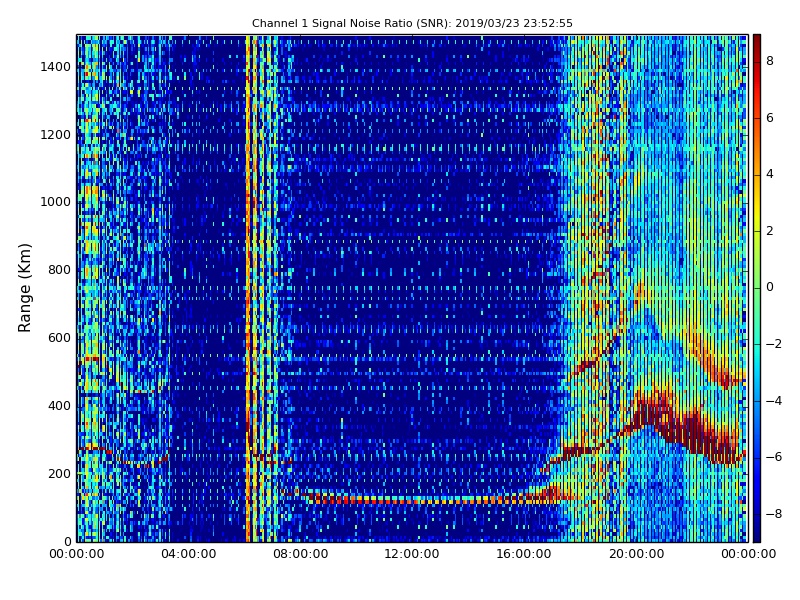Click the 400 range tick label
Image resolution: width=800 pixels, height=600 pixels.
point(59,406)
